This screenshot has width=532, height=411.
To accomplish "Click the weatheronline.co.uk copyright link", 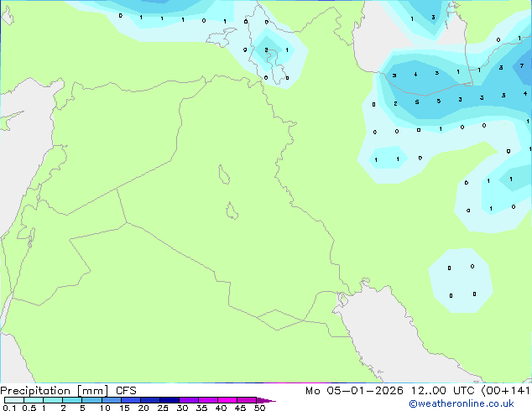I will pos(462,403).
